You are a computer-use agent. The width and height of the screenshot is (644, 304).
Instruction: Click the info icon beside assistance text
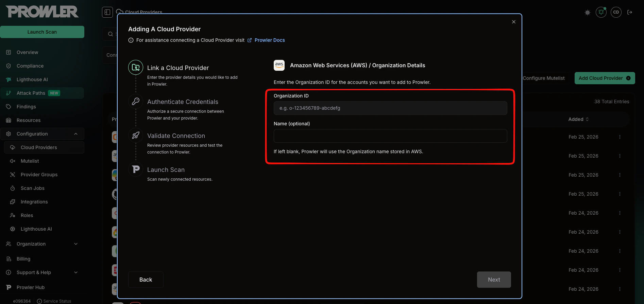131,40
